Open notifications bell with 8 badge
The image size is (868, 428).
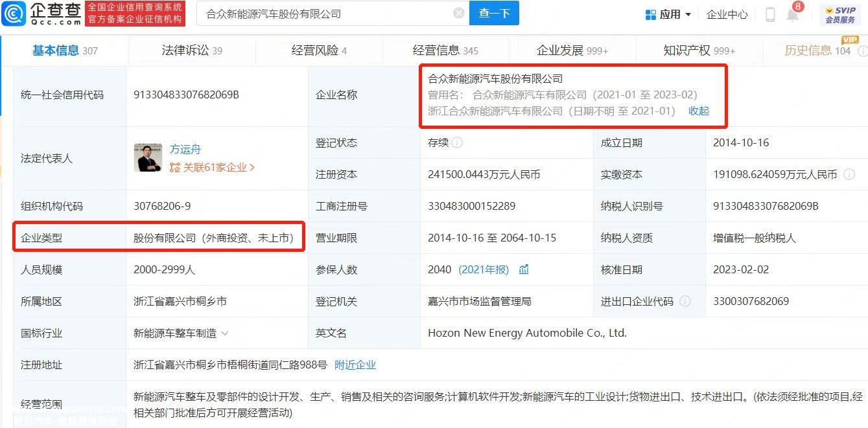pos(793,13)
